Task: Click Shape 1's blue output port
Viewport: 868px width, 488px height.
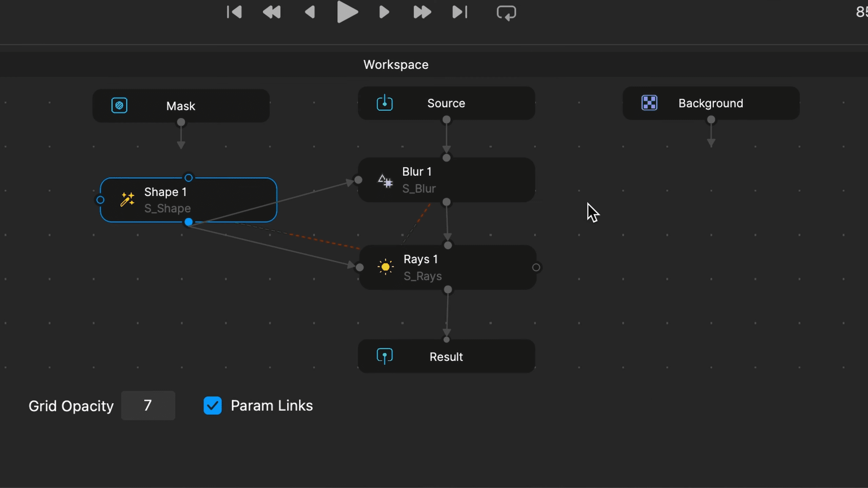Action: coord(189,222)
